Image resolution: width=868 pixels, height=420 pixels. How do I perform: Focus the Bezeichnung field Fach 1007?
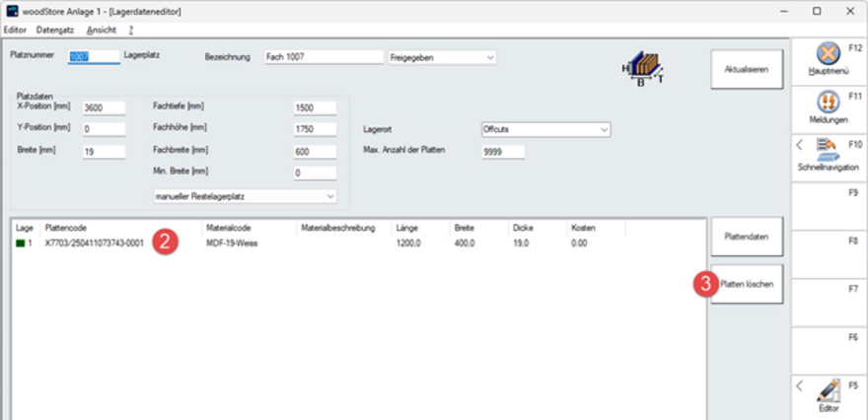(324, 57)
